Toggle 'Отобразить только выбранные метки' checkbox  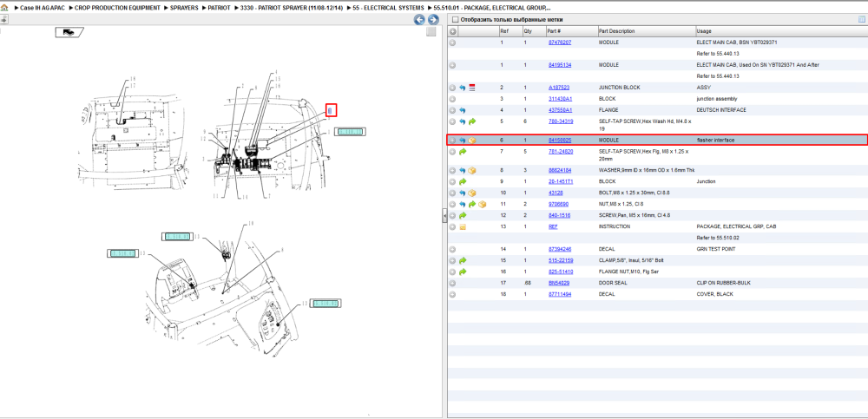[455, 19]
